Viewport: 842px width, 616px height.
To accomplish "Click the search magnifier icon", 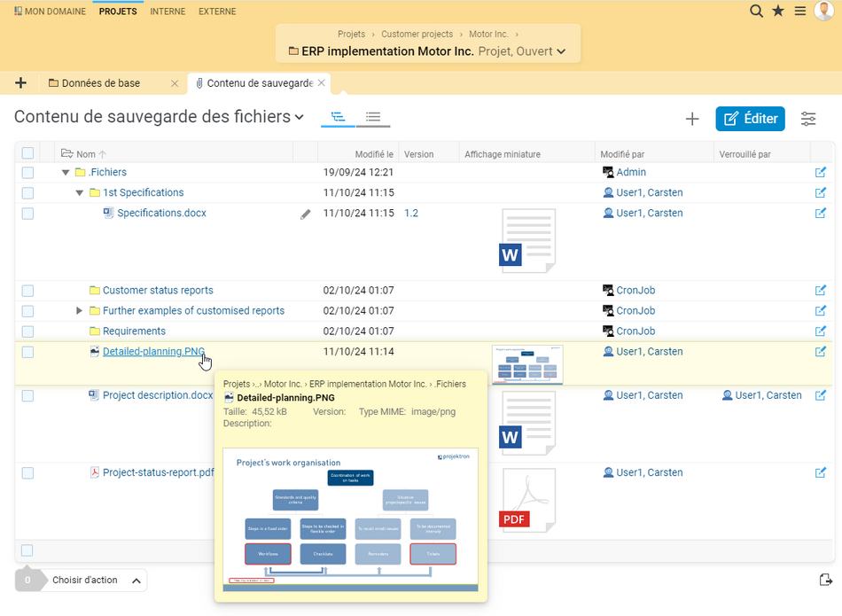I will [756, 11].
